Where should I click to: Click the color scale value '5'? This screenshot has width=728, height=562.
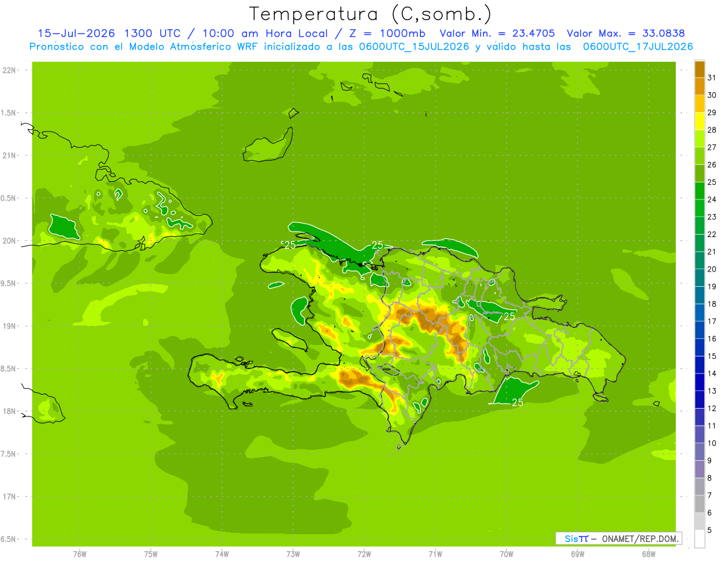click(x=710, y=530)
